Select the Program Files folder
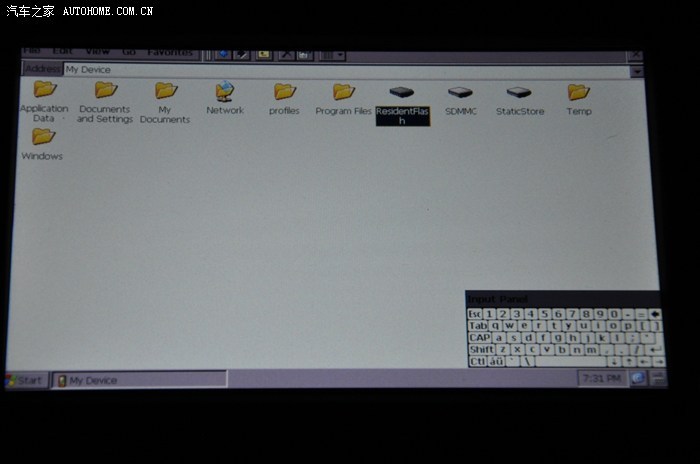The width and height of the screenshot is (700, 464). (343, 93)
